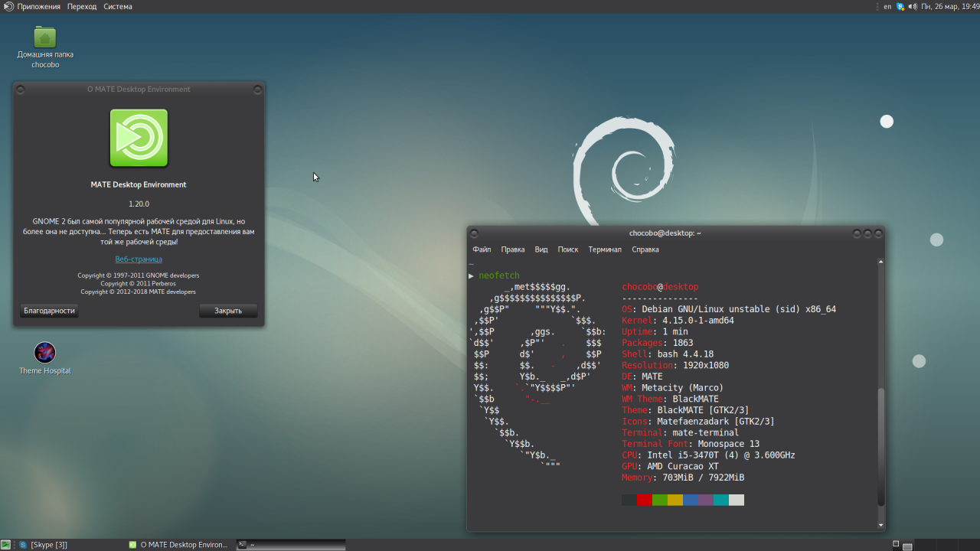The image size is (980, 551).
Task: Open the Приложения panel menu
Action: click(x=38, y=6)
